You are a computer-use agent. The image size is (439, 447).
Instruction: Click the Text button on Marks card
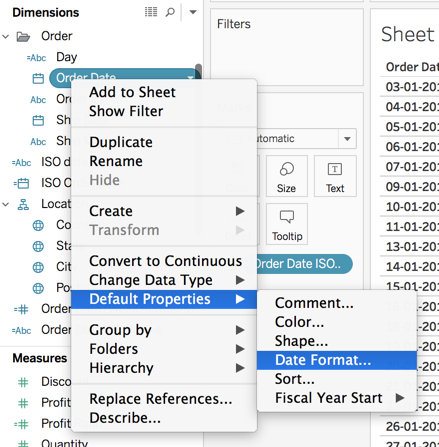[x=335, y=176]
